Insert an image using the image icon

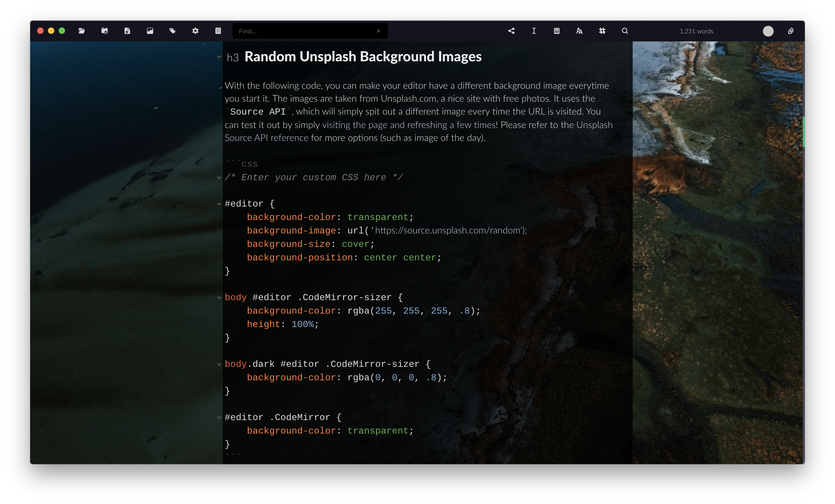[x=150, y=31]
